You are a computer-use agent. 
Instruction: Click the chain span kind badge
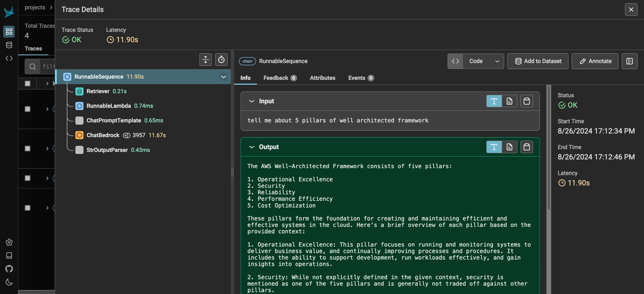click(247, 61)
